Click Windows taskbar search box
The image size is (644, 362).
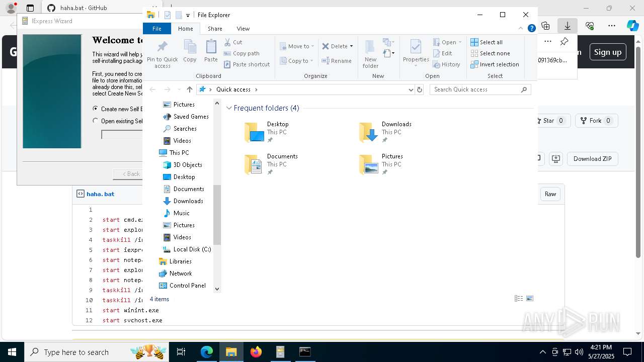pos(97,352)
